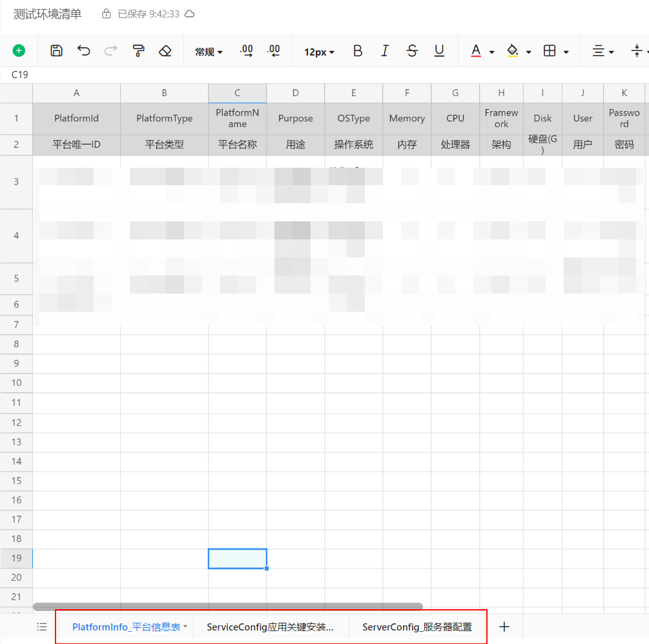Toggle italic text style
Image resolution: width=649 pixels, height=644 pixels.
[x=385, y=51]
